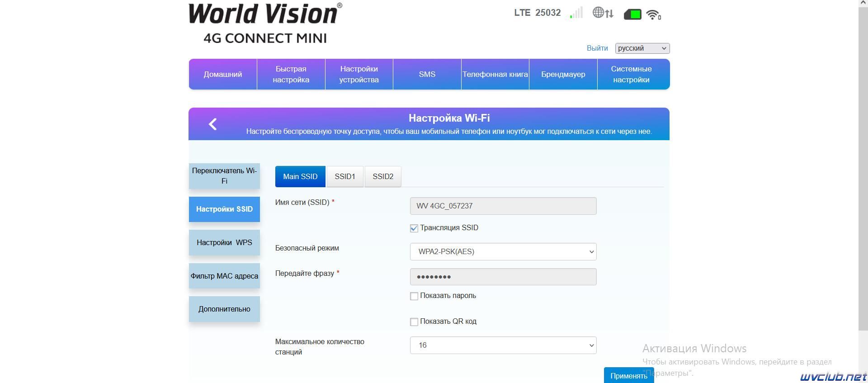Click the back arrow icon
This screenshot has height=383, width=868.
pos(213,124)
